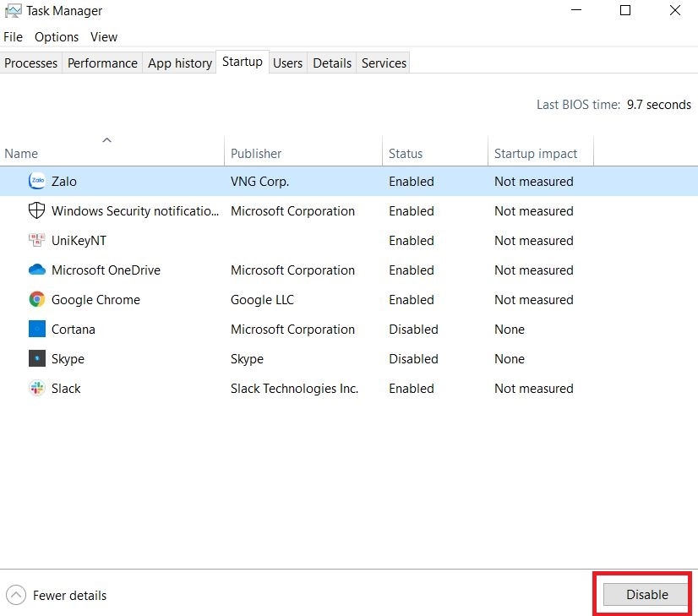698x616 pixels.
Task: Click the Publisher column header
Action: coord(256,154)
